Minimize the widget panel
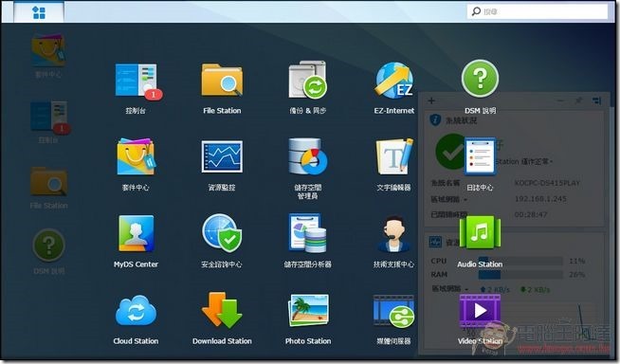Screen dimensions: 620x364 (560, 100)
